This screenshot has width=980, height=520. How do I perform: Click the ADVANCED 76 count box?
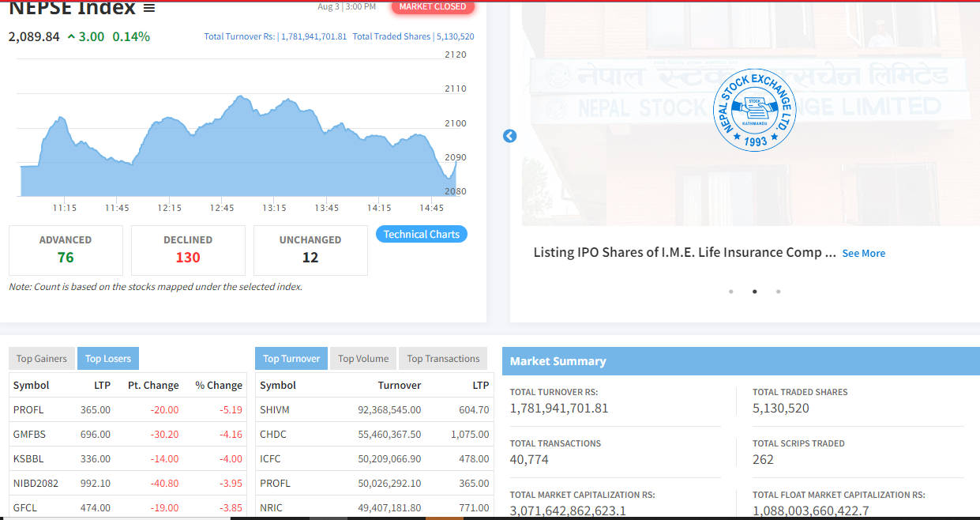coord(66,251)
